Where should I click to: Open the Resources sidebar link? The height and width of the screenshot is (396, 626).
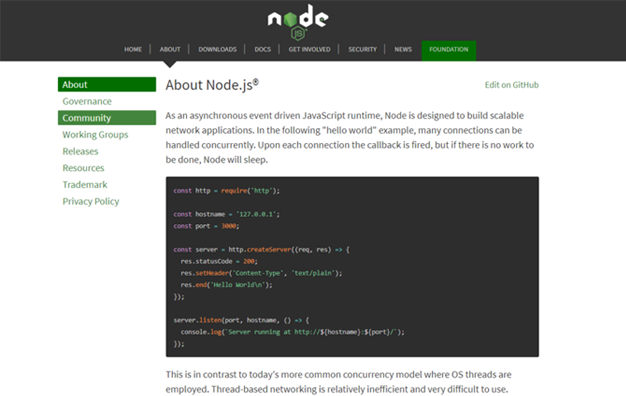[83, 168]
